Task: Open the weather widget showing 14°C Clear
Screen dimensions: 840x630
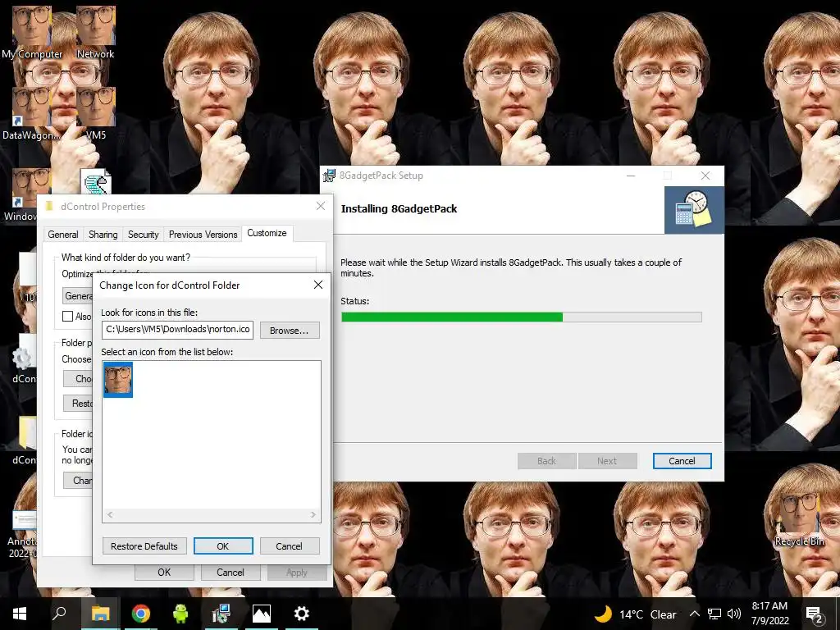Action: pos(636,614)
